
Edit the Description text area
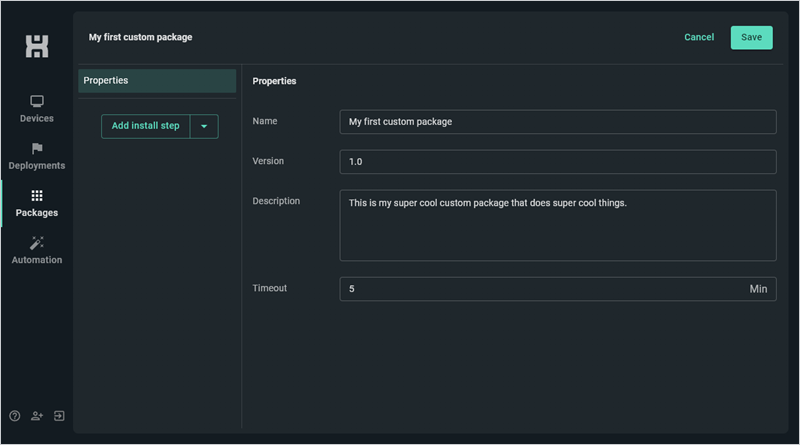pyautogui.click(x=557, y=225)
